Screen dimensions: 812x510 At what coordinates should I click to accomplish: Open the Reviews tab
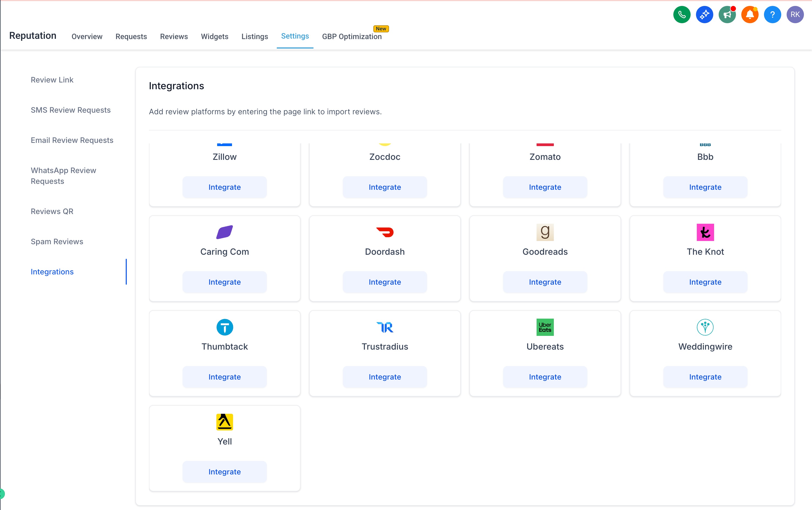pos(174,36)
